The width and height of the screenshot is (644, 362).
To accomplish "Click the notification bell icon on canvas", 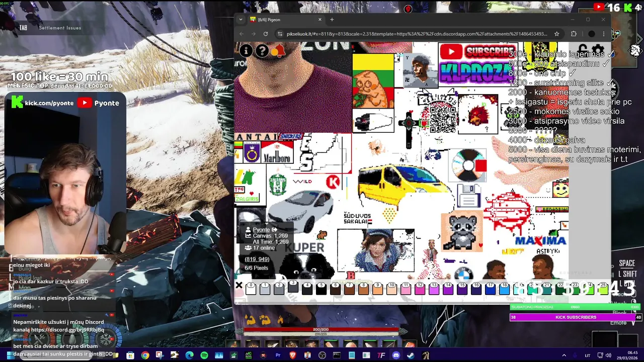I will click(x=278, y=50).
